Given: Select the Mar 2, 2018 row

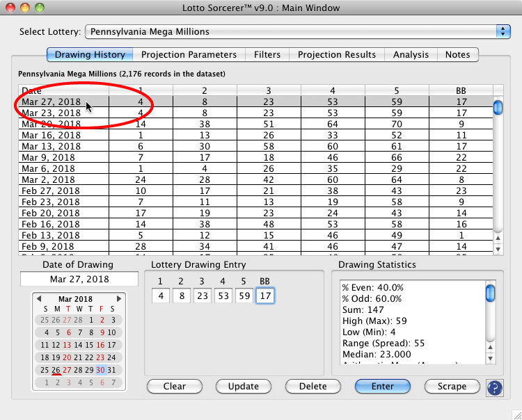Looking at the screenshot, I should [255, 179].
